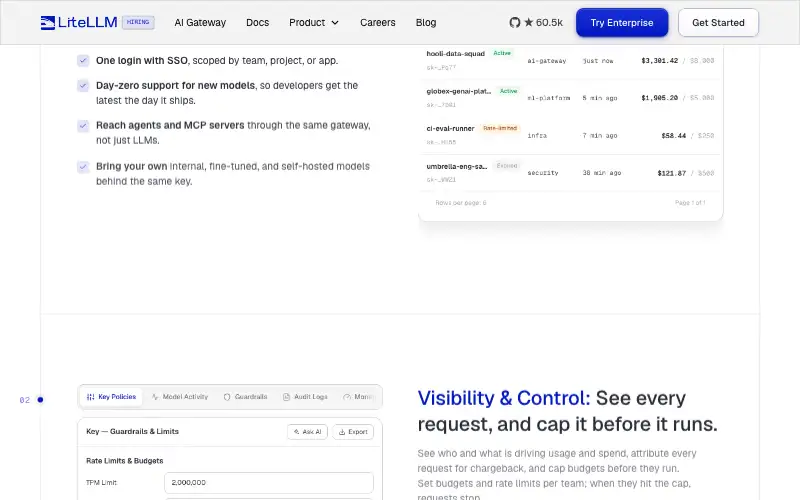The image size is (800, 500).
Task: Click the shield icon on Guardrails
Action: (x=227, y=397)
